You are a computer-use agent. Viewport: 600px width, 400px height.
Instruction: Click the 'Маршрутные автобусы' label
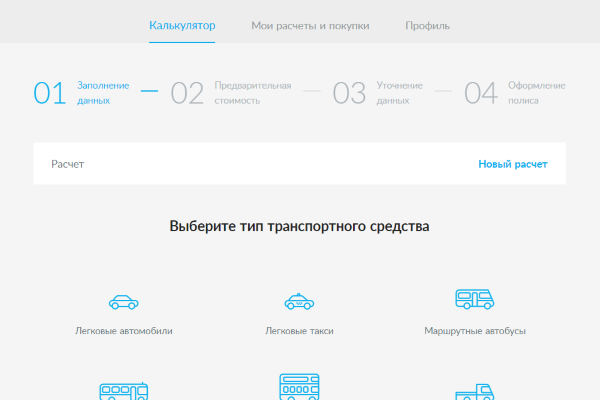click(475, 330)
